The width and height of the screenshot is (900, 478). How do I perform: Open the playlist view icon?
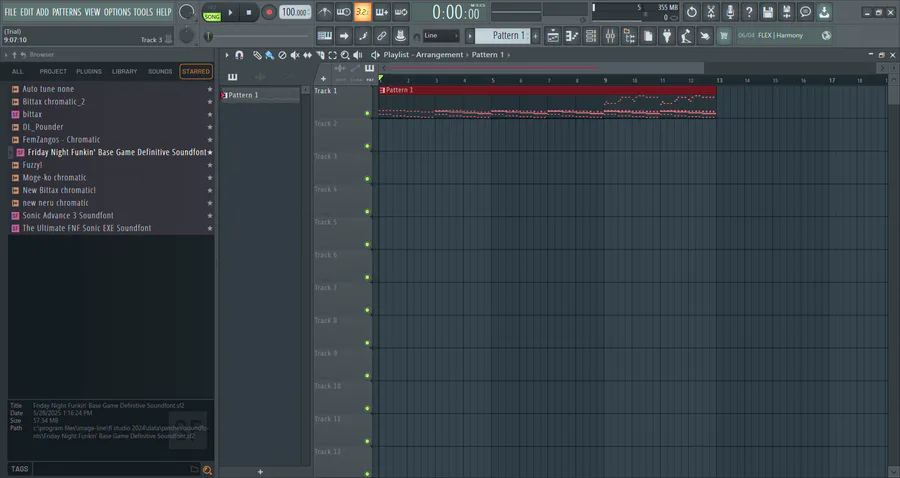click(553, 36)
